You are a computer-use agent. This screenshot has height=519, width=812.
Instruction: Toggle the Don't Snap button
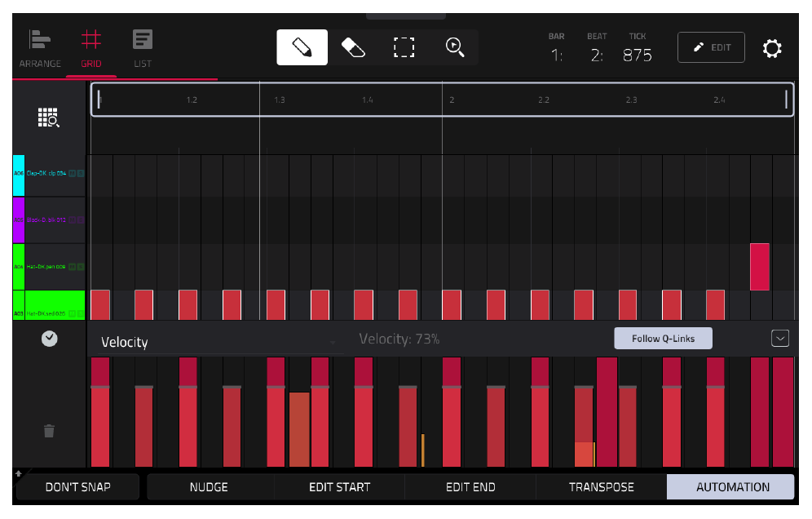click(77, 487)
